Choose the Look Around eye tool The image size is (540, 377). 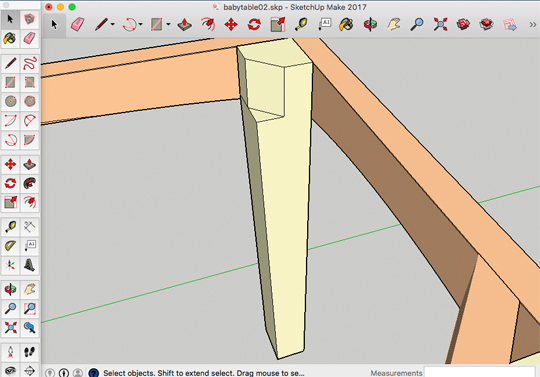pos(10,370)
